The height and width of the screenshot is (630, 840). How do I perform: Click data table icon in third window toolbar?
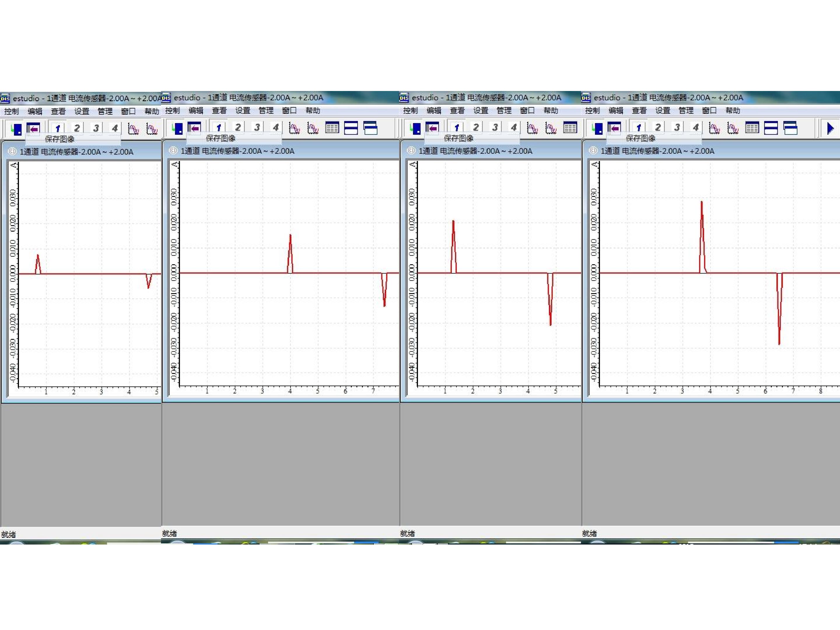pyautogui.click(x=570, y=127)
